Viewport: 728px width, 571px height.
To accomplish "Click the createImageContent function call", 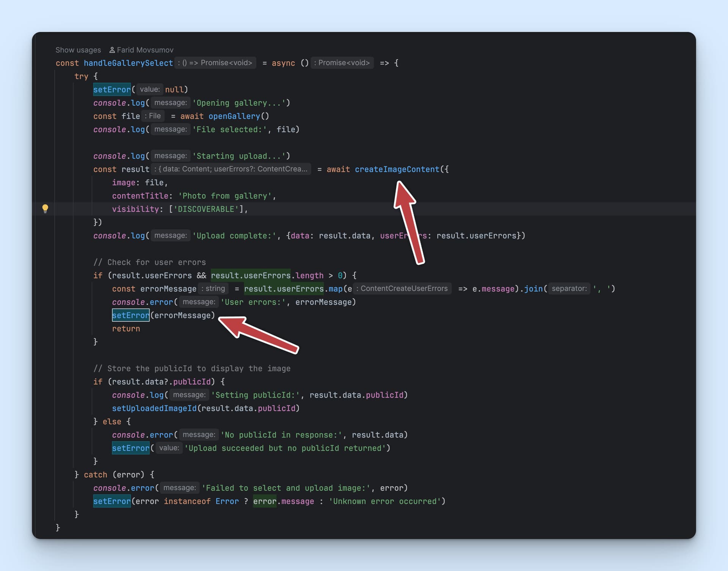I will click(397, 169).
